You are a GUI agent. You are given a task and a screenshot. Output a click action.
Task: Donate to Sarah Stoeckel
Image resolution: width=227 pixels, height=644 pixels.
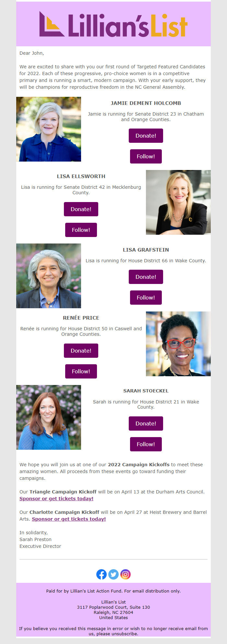coord(146,424)
